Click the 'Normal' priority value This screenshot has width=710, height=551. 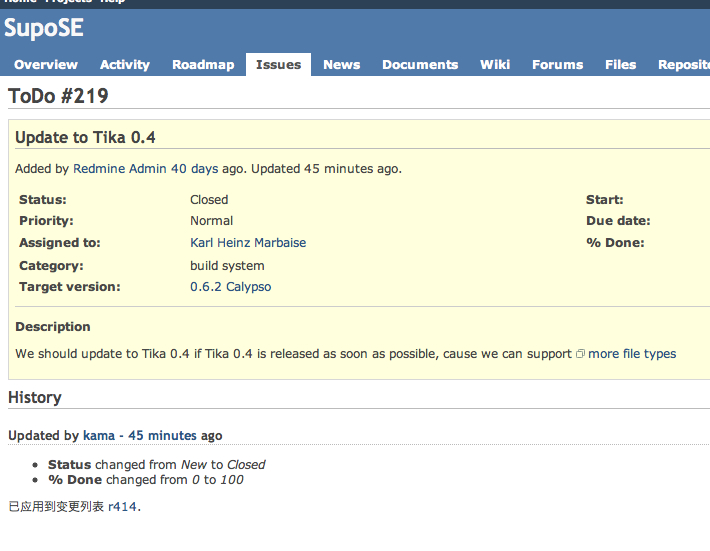(x=211, y=221)
